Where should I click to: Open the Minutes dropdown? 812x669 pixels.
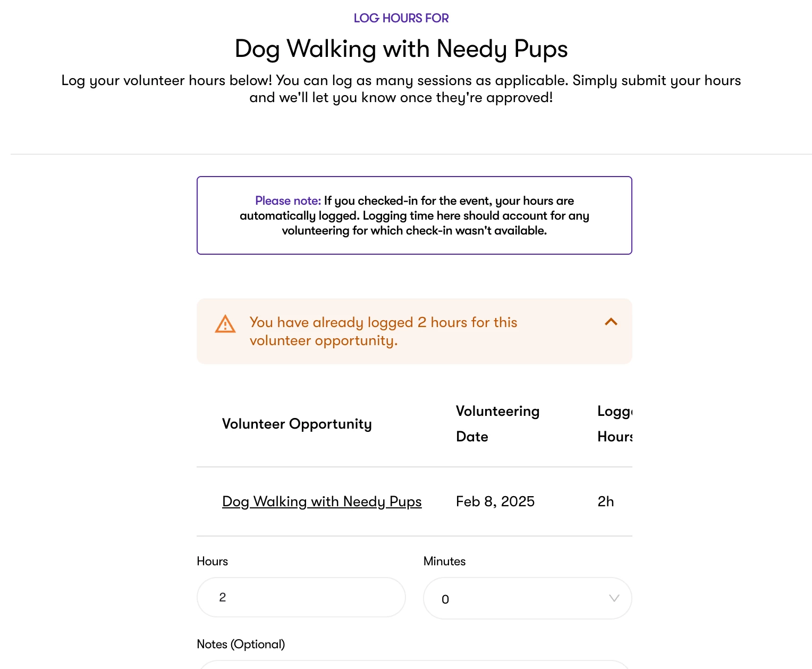click(527, 598)
